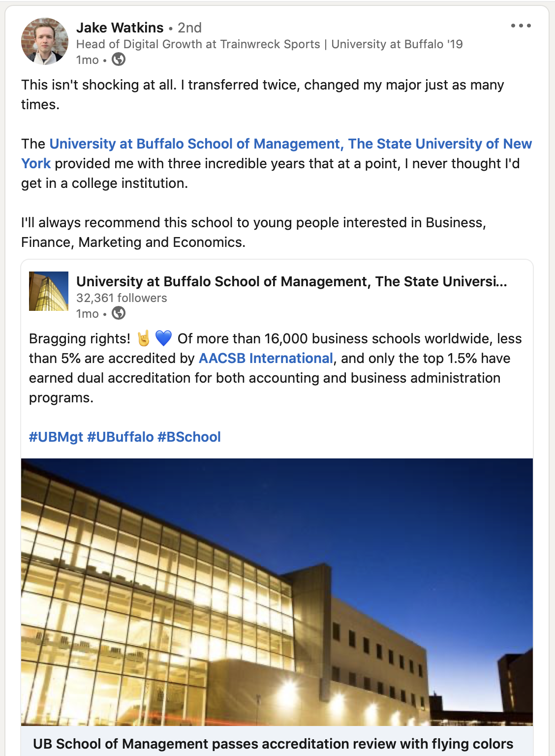Open the #BSchool hashtag
555x756 pixels.
[189, 437]
